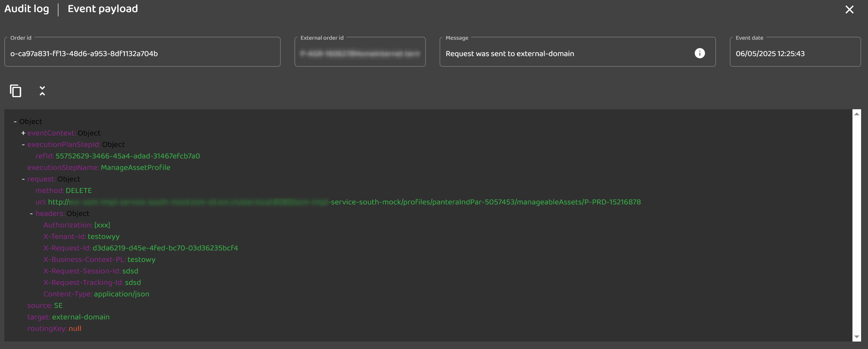Click the Audit log title

(26, 9)
